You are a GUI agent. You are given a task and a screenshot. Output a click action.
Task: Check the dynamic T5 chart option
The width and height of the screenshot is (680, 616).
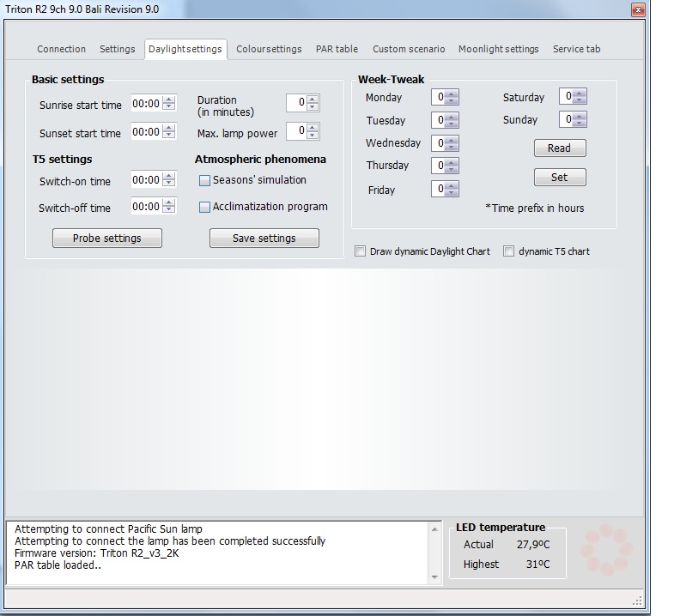(x=508, y=251)
